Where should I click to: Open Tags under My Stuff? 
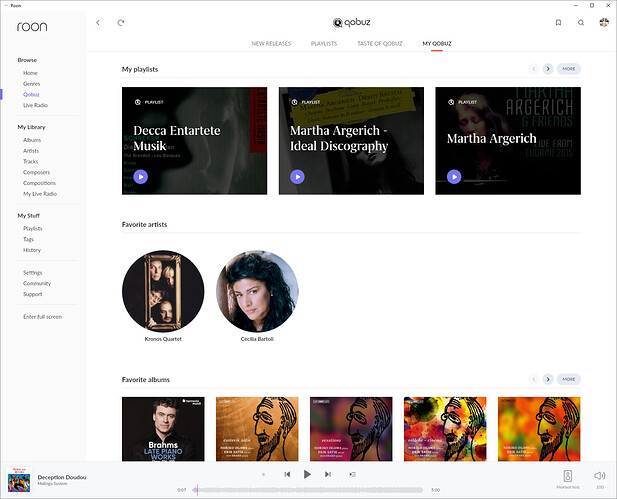[x=28, y=239]
